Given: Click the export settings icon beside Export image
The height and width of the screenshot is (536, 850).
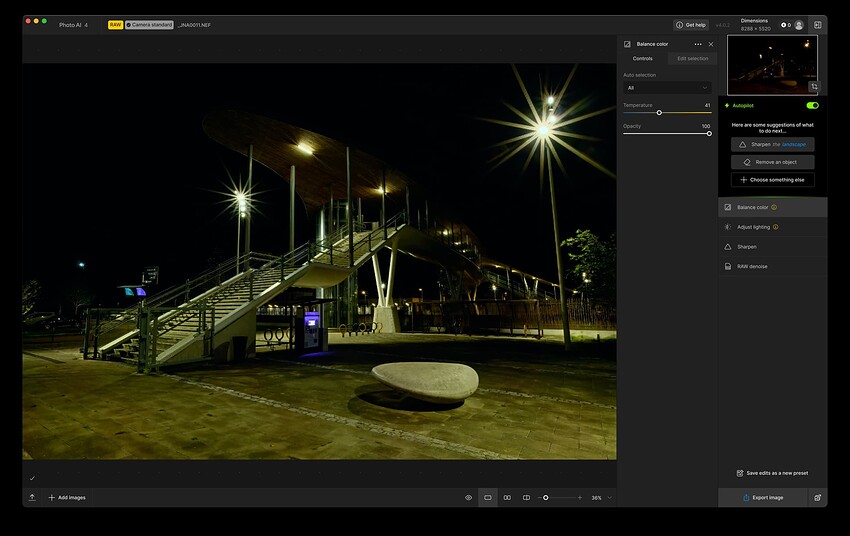Looking at the screenshot, I should (x=817, y=497).
